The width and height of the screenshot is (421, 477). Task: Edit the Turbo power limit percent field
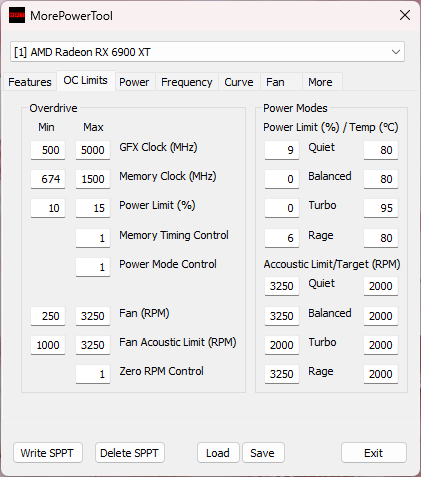coord(282,208)
